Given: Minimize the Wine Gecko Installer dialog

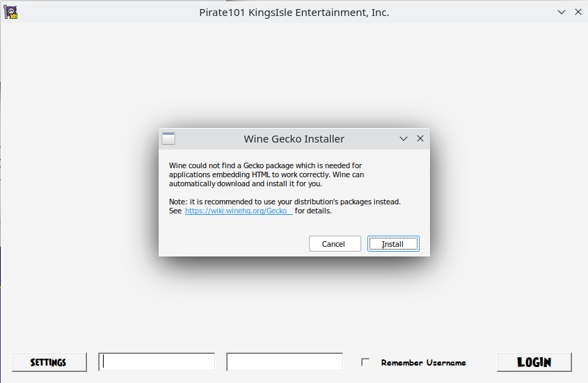Looking at the screenshot, I should point(404,138).
